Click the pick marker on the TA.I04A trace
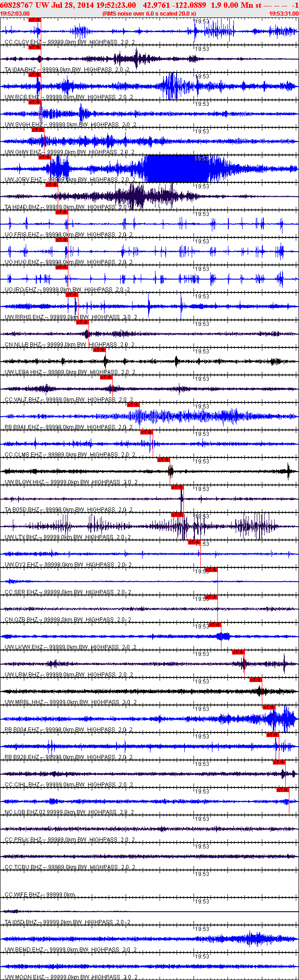The image size is (299, 980). coord(34,47)
